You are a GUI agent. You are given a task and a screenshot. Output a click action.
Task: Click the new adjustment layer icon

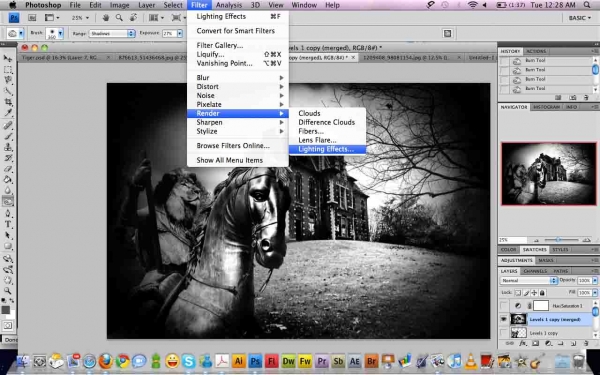coord(548,344)
